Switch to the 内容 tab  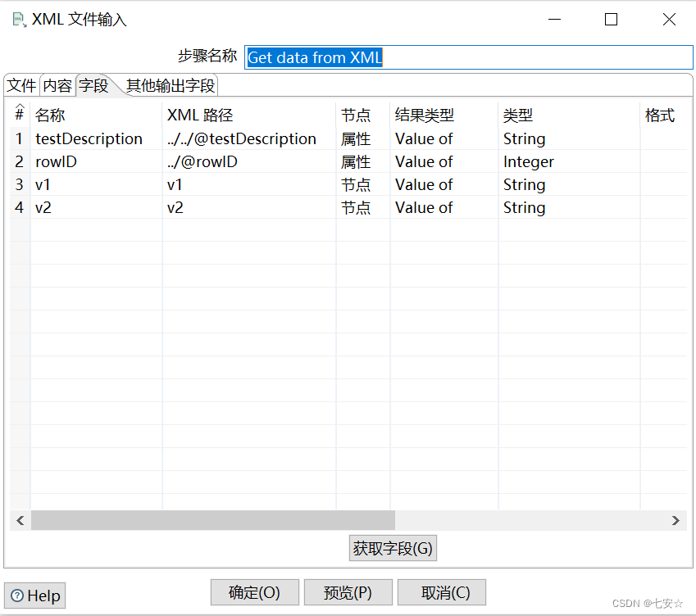coord(57,84)
